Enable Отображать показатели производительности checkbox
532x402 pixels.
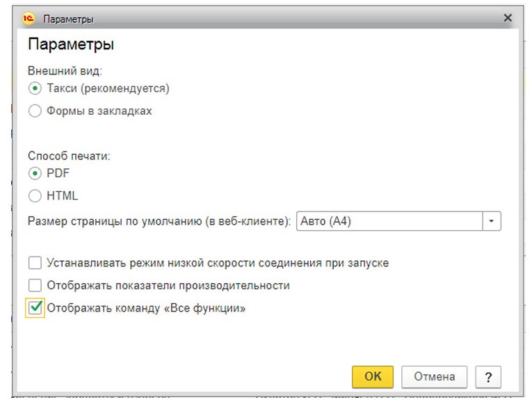(35, 285)
